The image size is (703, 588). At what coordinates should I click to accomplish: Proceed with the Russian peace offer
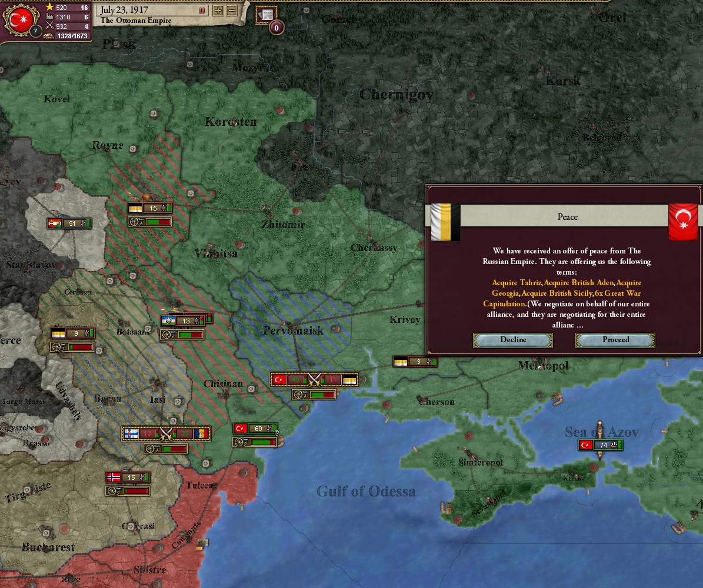coord(615,340)
